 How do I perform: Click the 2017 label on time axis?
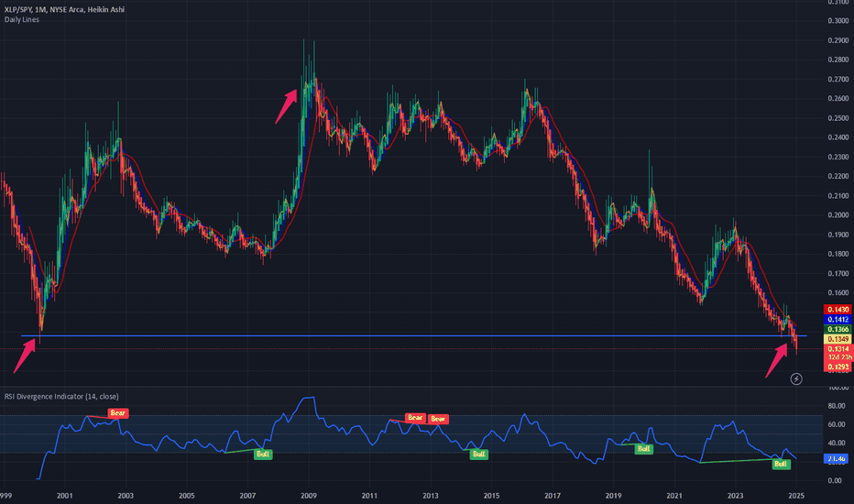point(553,496)
